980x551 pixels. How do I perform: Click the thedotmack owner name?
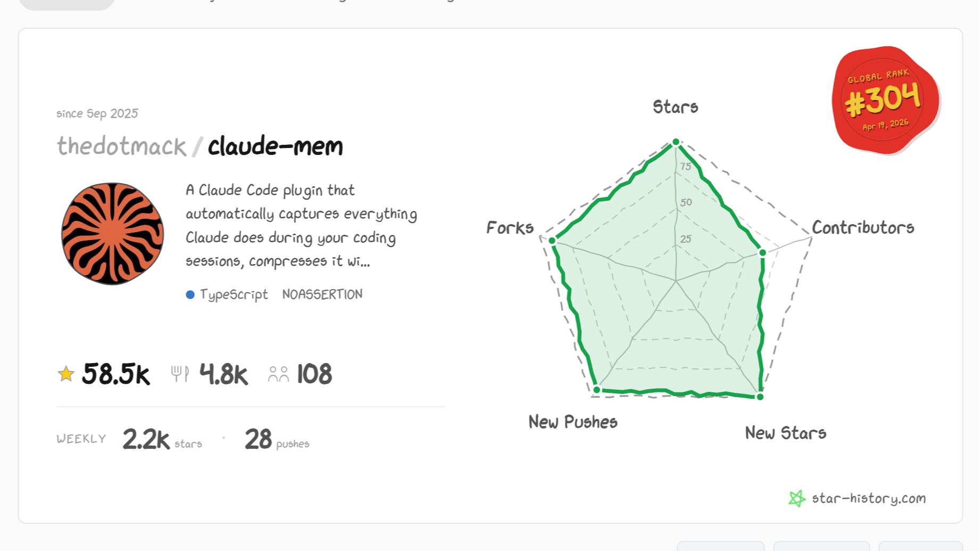tap(121, 146)
